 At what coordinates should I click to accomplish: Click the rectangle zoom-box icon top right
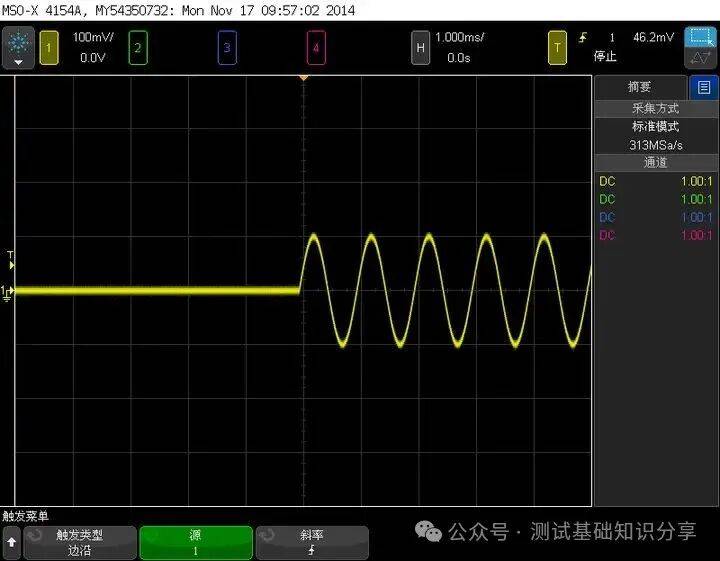point(700,40)
